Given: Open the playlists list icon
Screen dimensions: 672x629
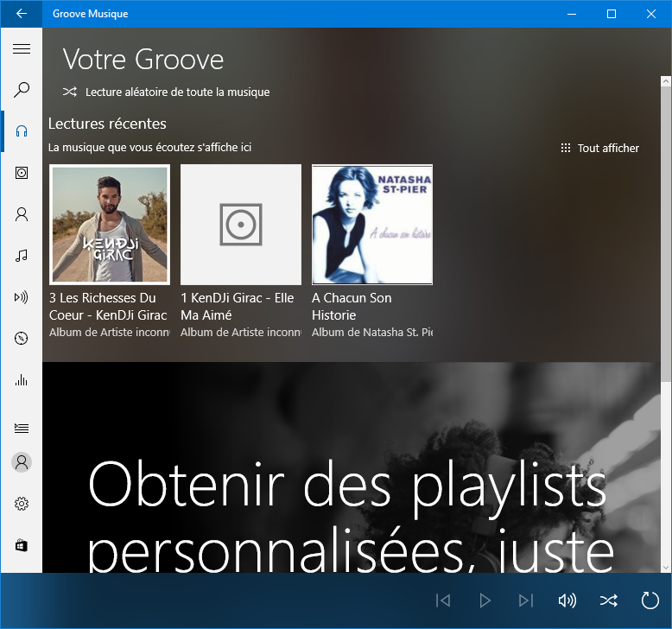Looking at the screenshot, I should tap(22, 428).
